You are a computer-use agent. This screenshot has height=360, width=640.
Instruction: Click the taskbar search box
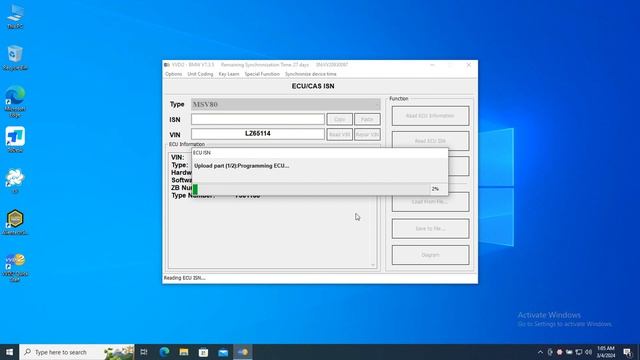click(77, 352)
